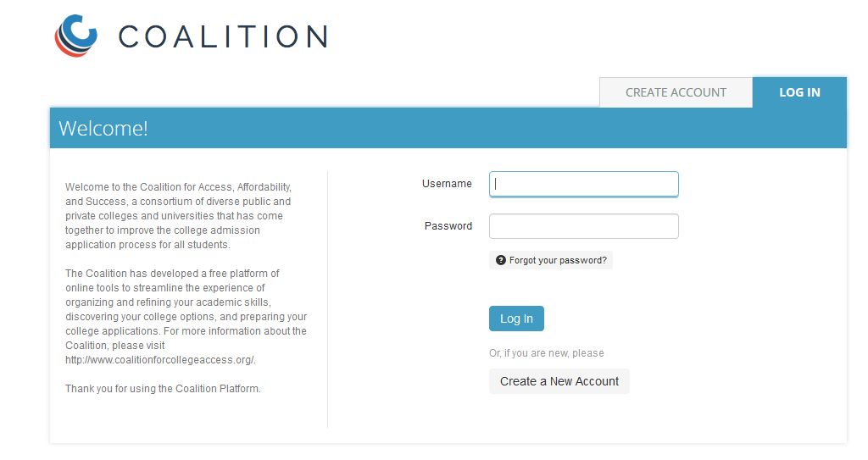Click the 'Welcome to the Coalition' paragraph
868x460 pixels.
[x=178, y=216]
